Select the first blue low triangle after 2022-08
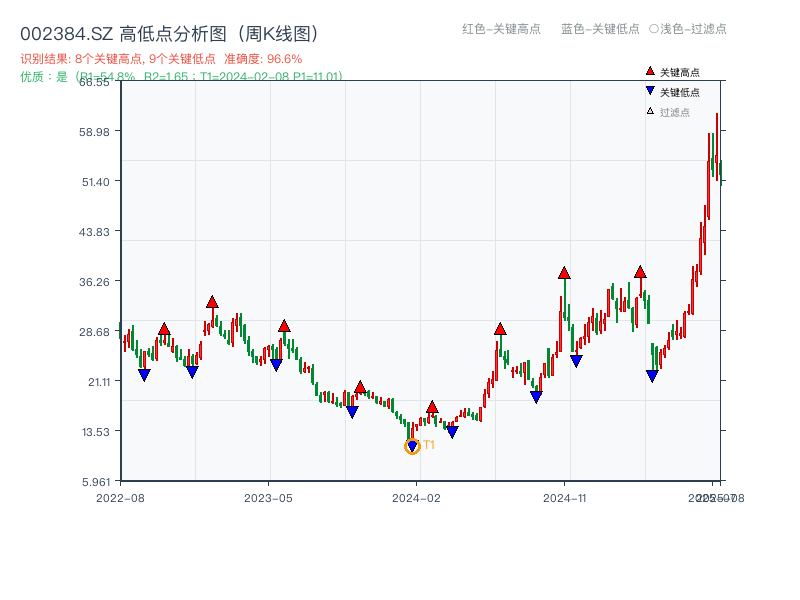 tap(144, 375)
